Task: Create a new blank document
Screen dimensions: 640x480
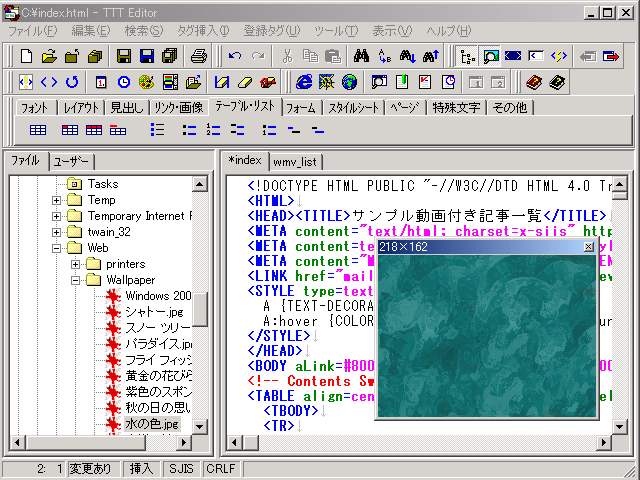Action: pyautogui.click(x=27, y=56)
